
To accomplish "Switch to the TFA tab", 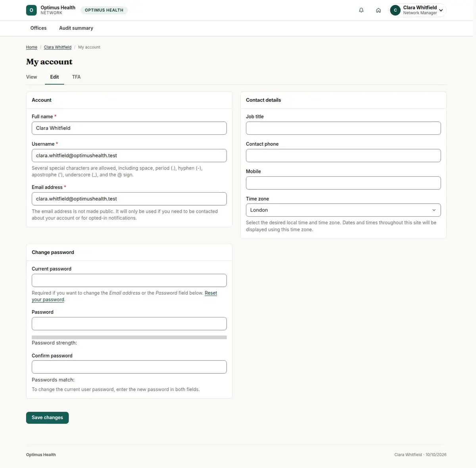I will click(x=76, y=77).
